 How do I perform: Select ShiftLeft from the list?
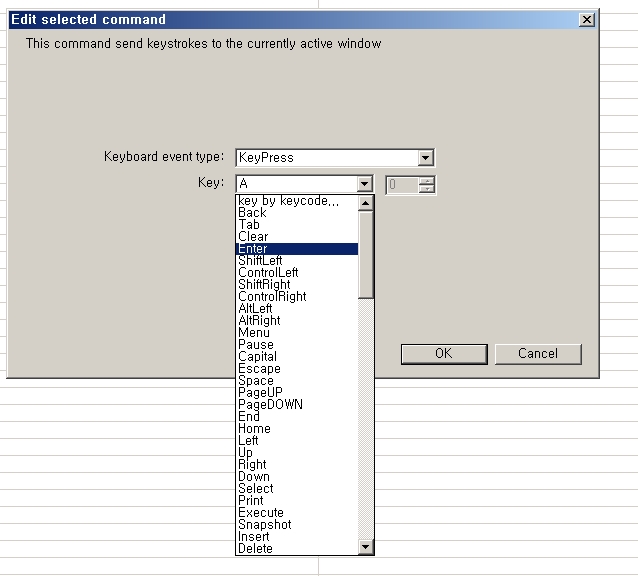tap(297, 261)
